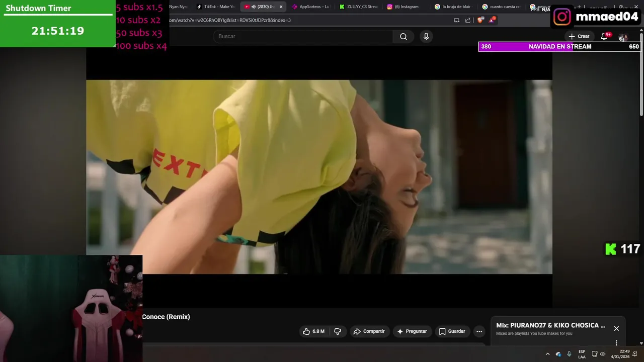Click the OneDrive cloud tray icon
The height and width of the screenshot is (362, 644).
click(x=558, y=354)
